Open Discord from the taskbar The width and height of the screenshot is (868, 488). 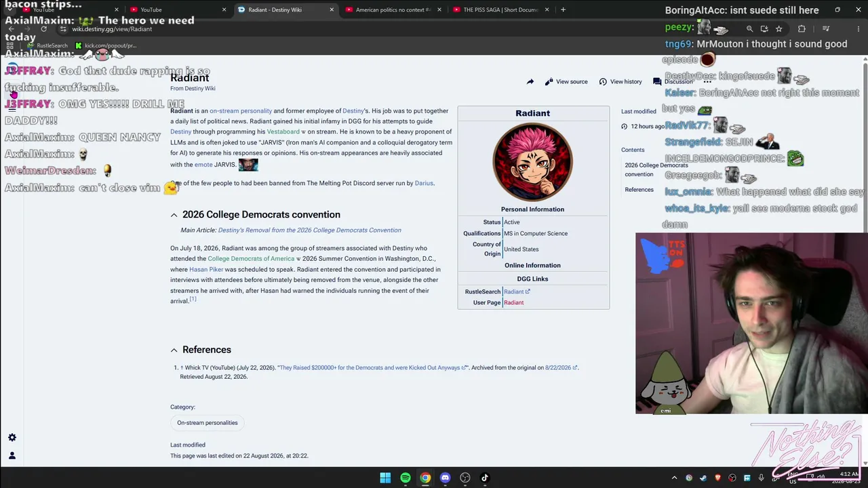445,478
